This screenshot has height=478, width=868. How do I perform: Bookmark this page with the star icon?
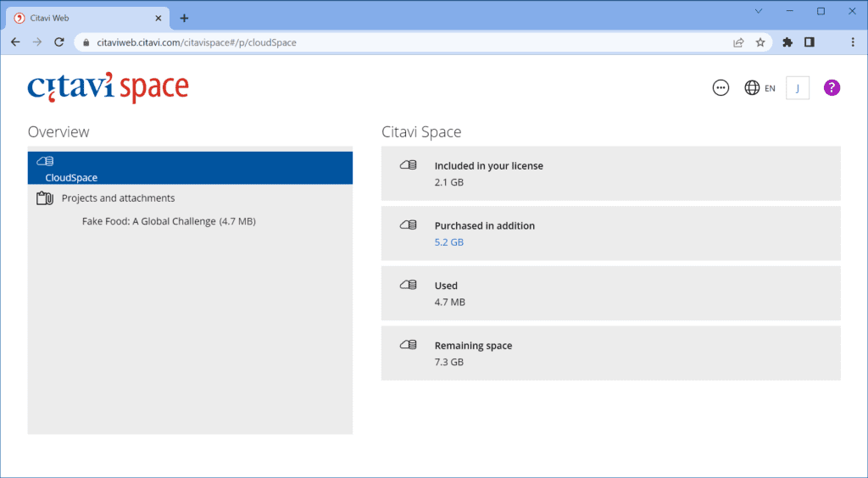(760, 42)
